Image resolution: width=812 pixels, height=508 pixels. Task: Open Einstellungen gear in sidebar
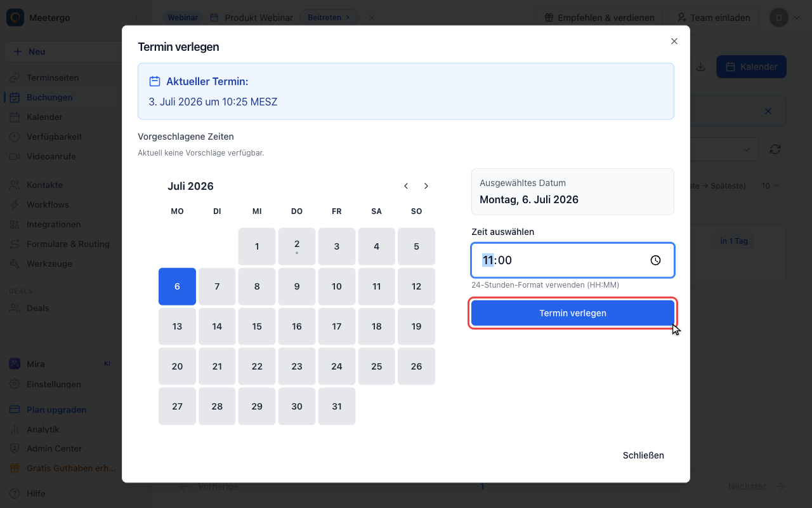(x=15, y=384)
